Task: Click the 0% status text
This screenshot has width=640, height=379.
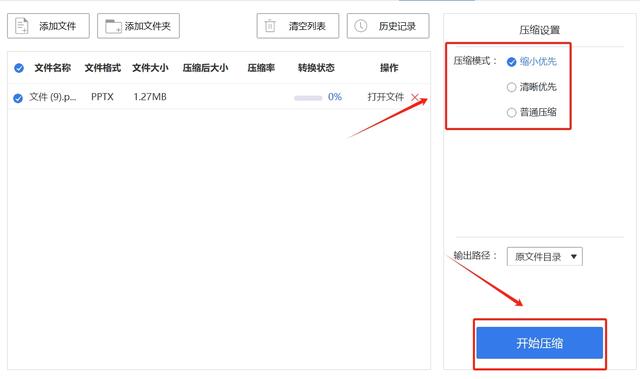Action: coord(335,97)
